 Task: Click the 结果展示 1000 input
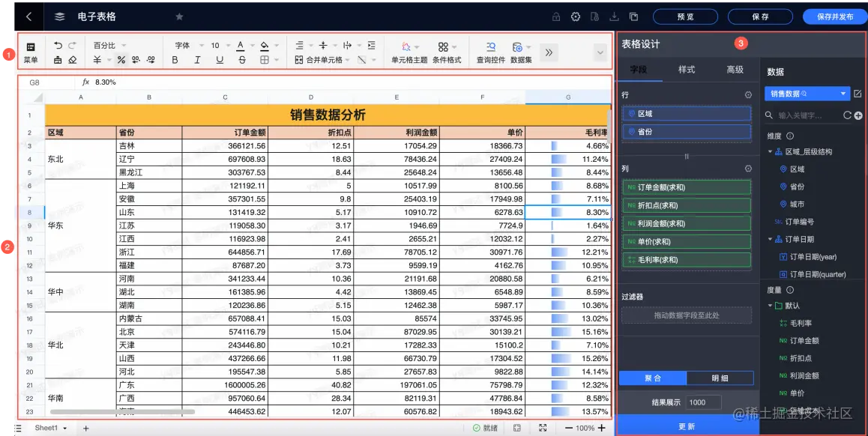point(704,402)
